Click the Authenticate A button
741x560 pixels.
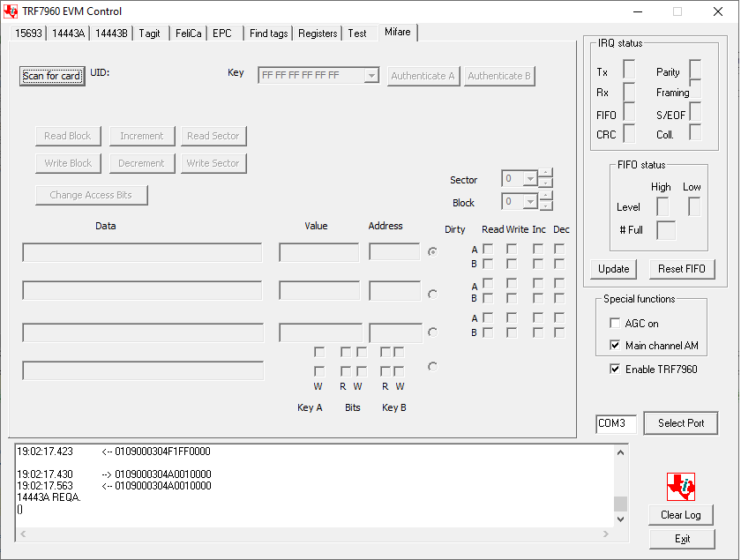click(423, 76)
